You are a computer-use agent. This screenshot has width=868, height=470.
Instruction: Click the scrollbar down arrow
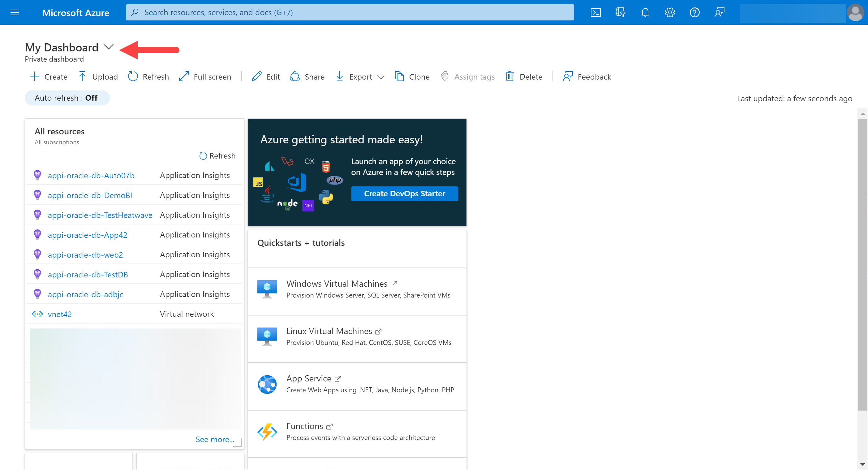coord(863,465)
